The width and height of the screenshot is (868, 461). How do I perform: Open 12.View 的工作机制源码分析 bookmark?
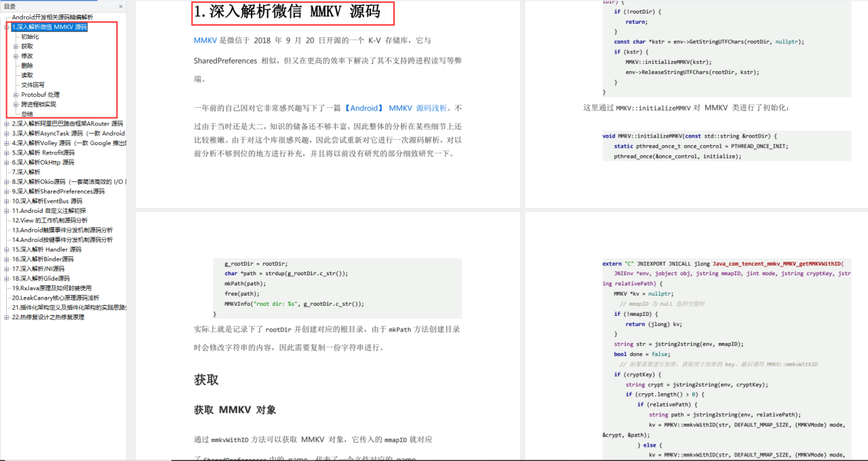click(x=50, y=220)
